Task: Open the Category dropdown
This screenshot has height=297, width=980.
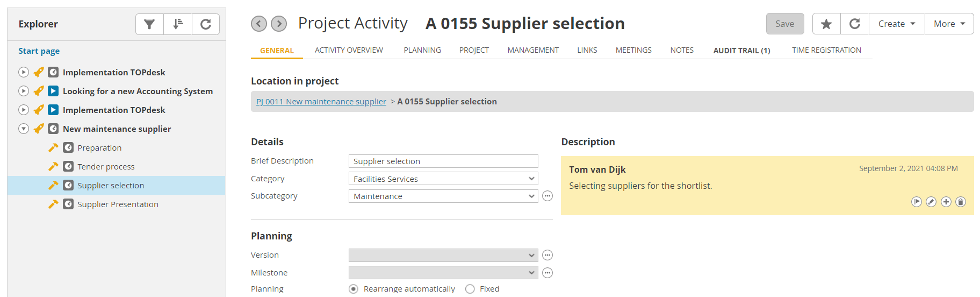Action: tap(443, 179)
